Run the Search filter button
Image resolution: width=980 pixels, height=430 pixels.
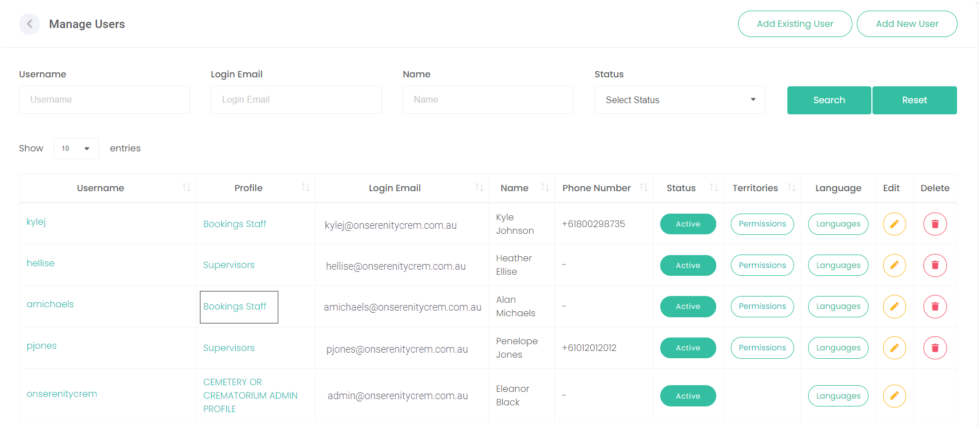coord(829,100)
